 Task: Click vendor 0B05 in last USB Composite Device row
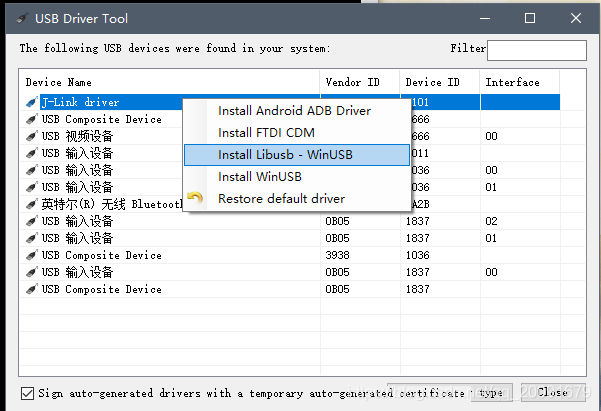click(x=337, y=289)
